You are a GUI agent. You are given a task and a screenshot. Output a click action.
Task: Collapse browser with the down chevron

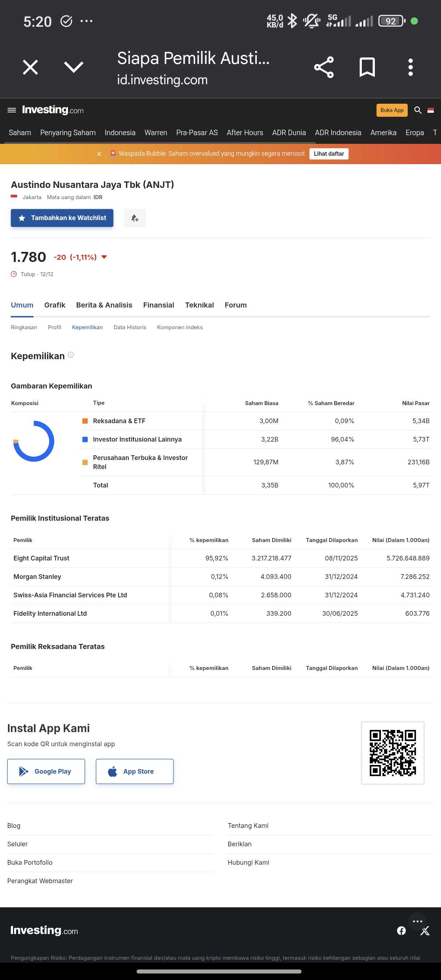(x=73, y=67)
